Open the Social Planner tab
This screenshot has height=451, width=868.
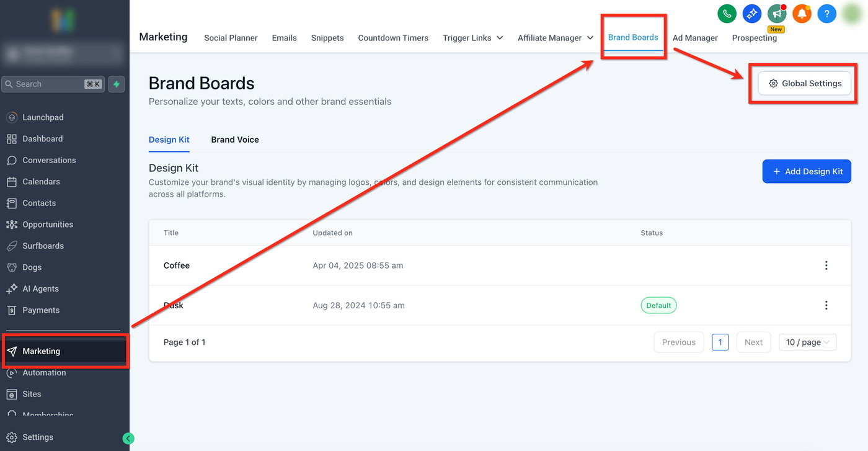(231, 38)
